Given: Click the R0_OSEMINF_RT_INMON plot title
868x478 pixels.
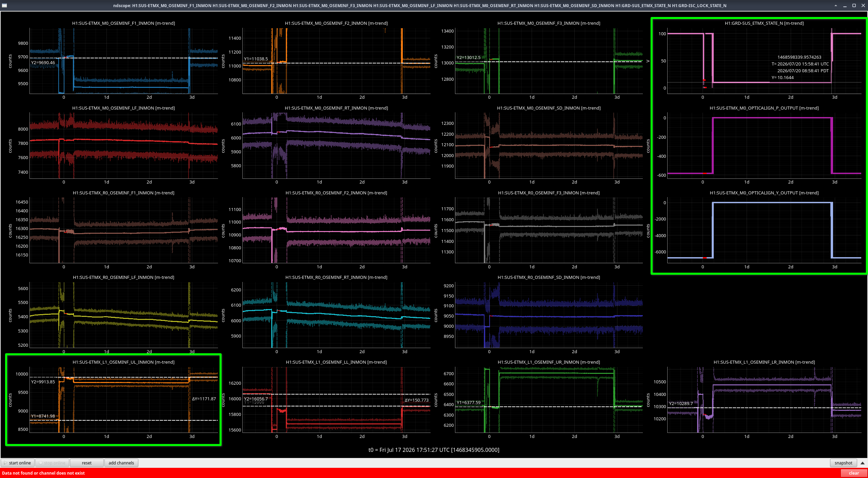Looking at the screenshot, I should pos(336,277).
